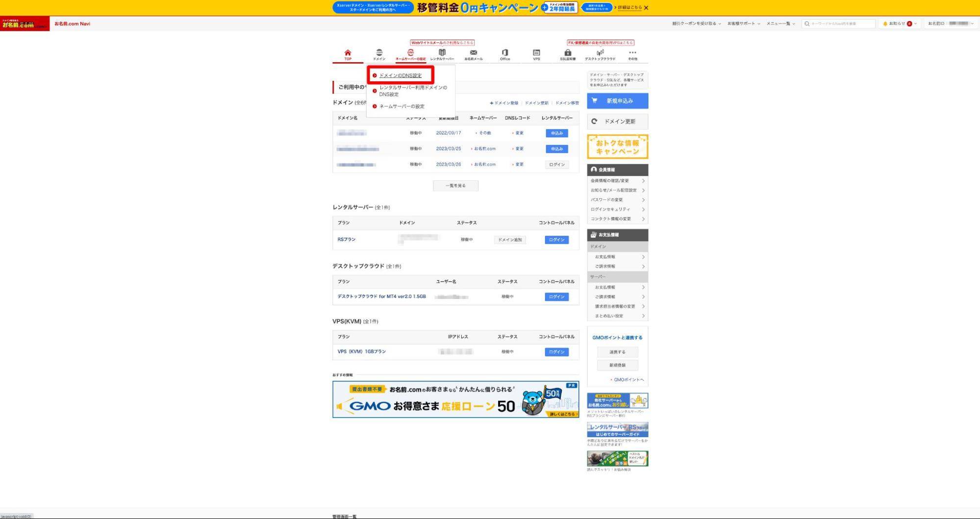Viewport: 980px width, 519px height.
Task: Click ログイン for デスクトップクラウド for MT4 row
Action: pos(557,297)
